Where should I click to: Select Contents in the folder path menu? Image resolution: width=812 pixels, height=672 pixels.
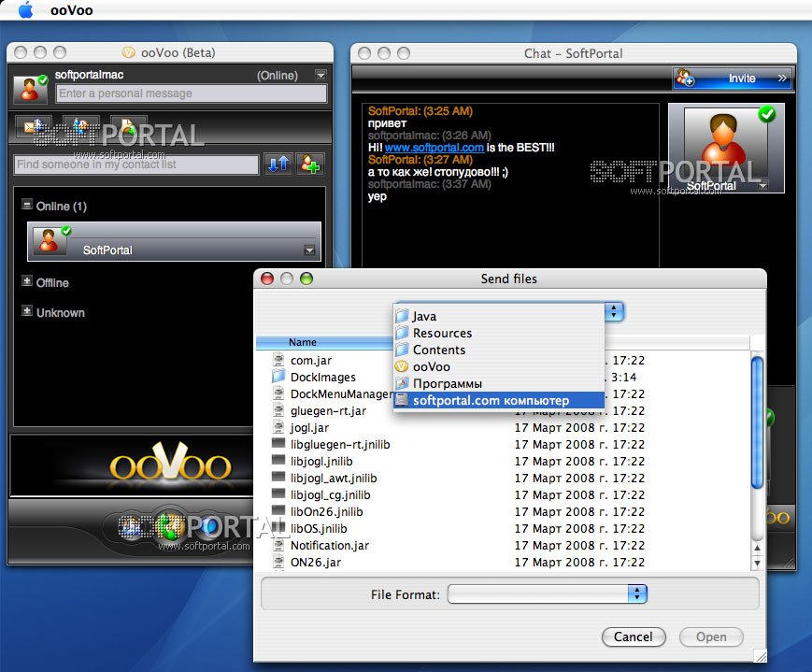[499, 350]
